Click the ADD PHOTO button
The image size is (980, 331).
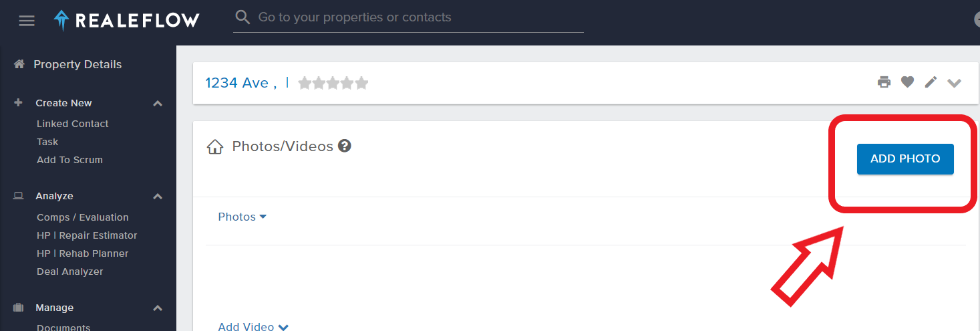coord(905,159)
